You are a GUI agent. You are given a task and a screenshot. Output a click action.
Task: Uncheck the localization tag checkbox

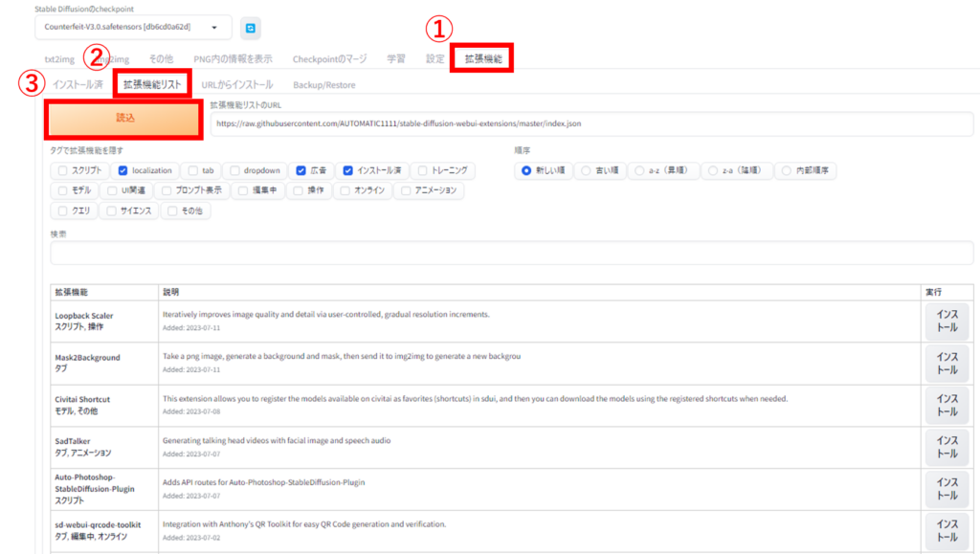coord(122,170)
